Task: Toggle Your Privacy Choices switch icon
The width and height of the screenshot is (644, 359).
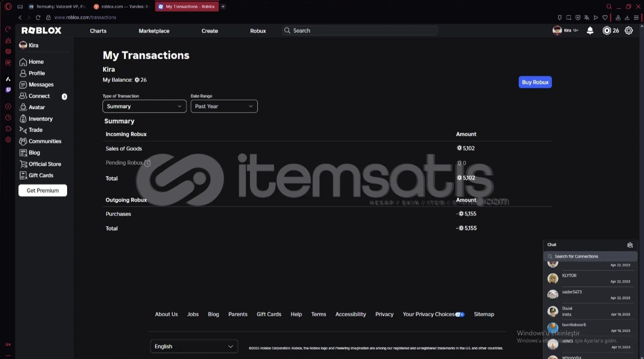Action: (460, 314)
